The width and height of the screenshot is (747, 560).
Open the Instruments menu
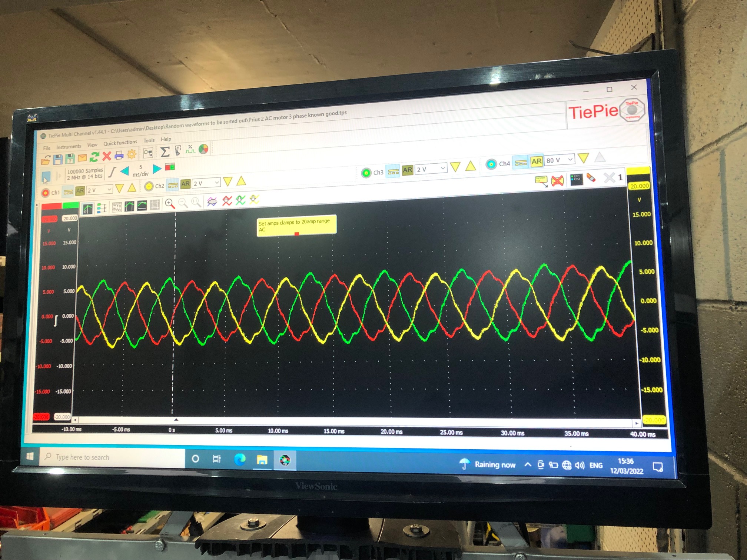pos(69,147)
